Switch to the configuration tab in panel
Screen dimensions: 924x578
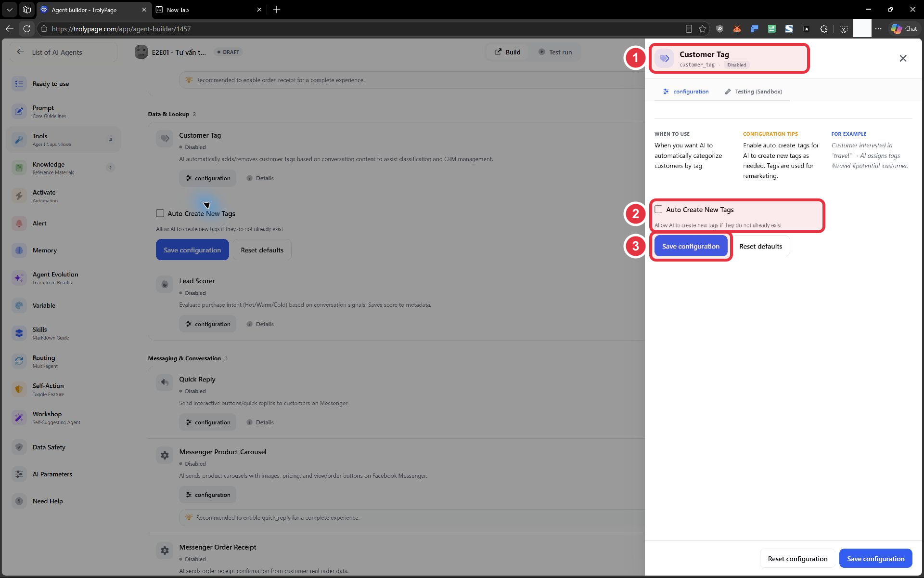pos(686,92)
